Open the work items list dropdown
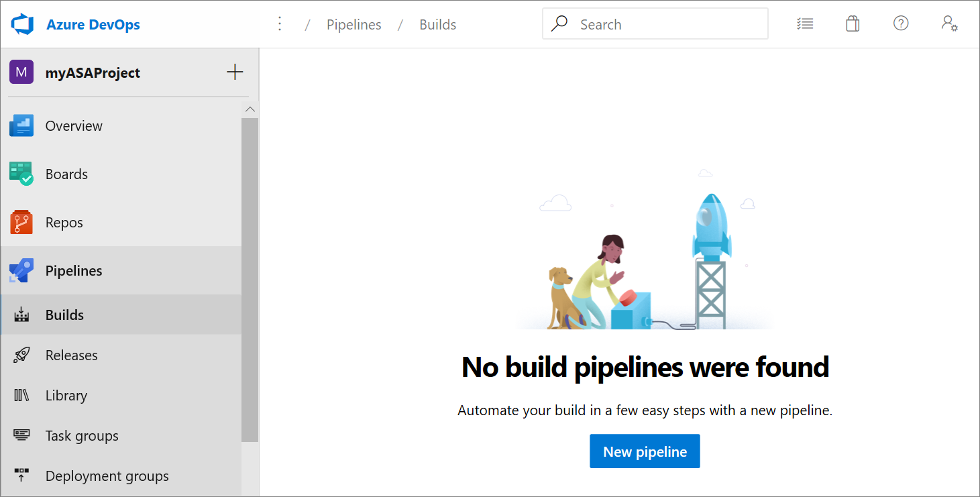The width and height of the screenshot is (980, 497). pyautogui.click(x=804, y=23)
